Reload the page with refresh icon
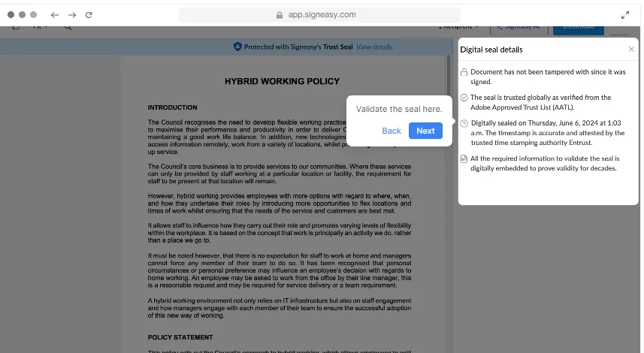The width and height of the screenshot is (644, 353). click(89, 15)
